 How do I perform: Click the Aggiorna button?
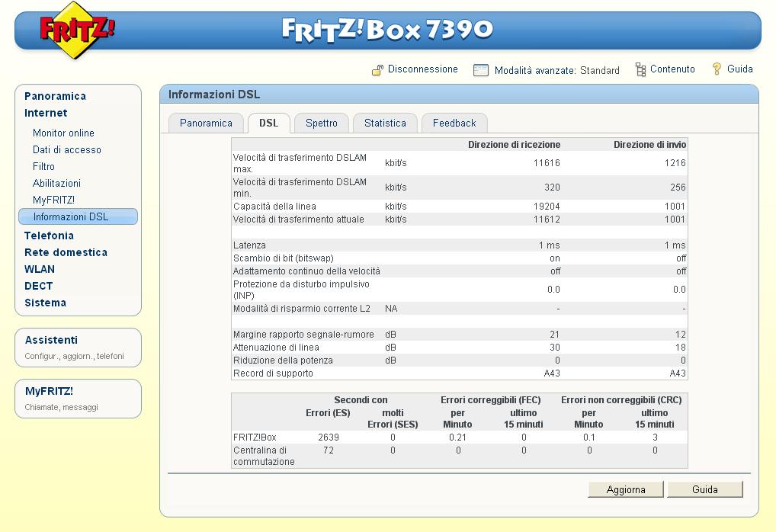pyautogui.click(x=626, y=489)
